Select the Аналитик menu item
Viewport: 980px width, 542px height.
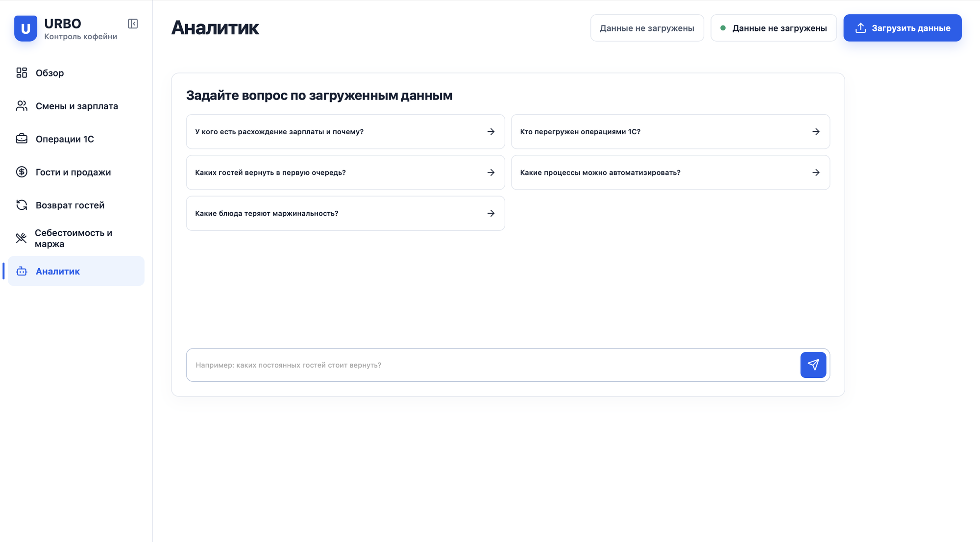[76, 271]
